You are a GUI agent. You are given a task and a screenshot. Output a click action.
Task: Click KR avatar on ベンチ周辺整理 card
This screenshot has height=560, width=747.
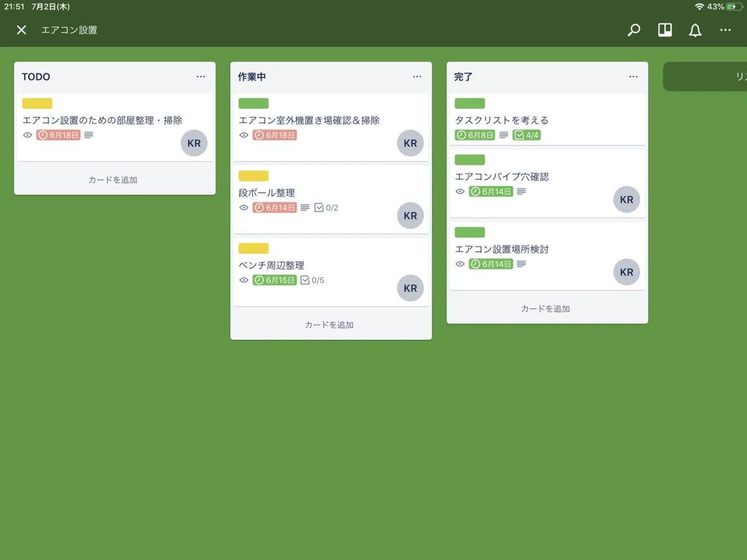coord(410,289)
